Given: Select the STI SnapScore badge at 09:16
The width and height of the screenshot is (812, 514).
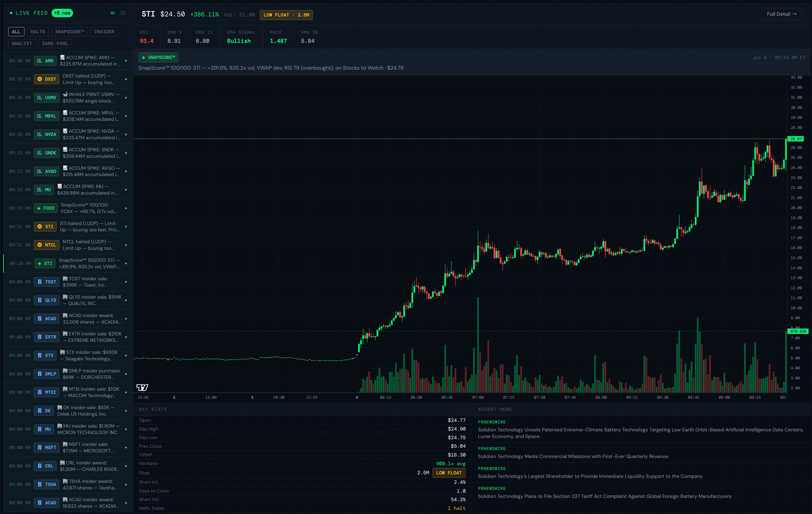Looking at the screenshot, I should pos(45,263).
